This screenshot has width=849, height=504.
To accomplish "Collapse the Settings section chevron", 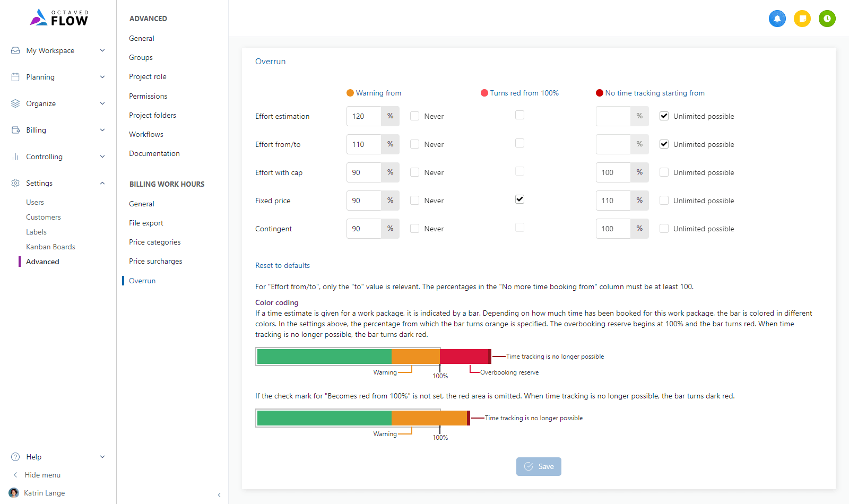I will click(102, 183).
